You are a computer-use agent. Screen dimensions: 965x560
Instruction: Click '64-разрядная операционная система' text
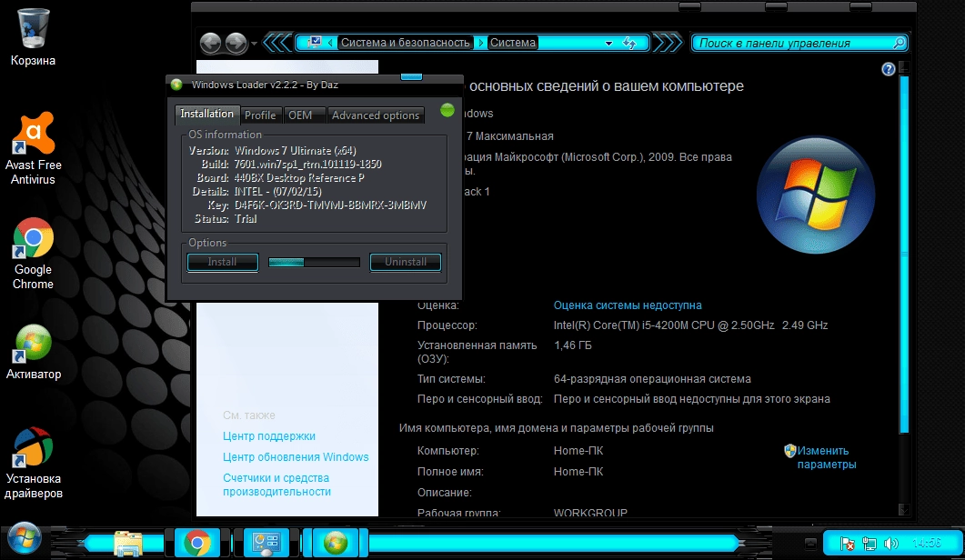652,379
